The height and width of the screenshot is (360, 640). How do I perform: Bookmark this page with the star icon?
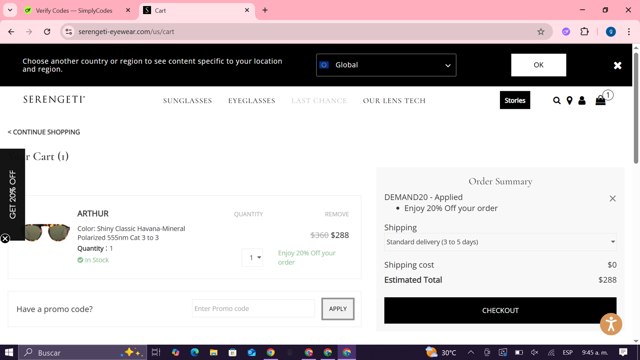click(x=540, y=31)
